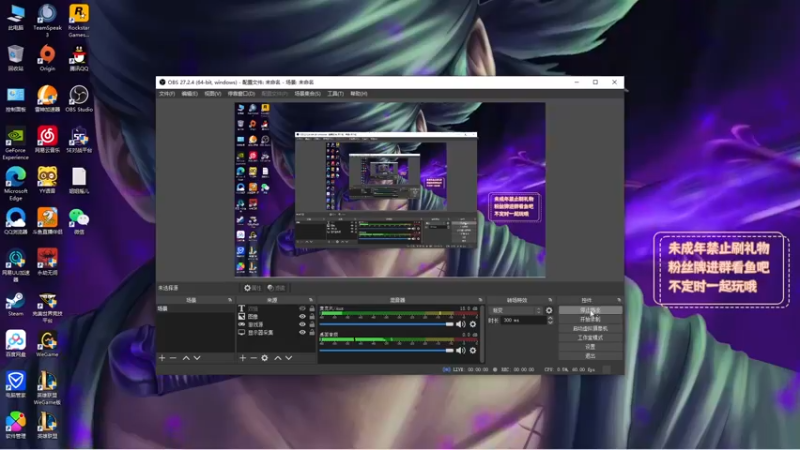Open source 属性 properties button

pos(252,288)
